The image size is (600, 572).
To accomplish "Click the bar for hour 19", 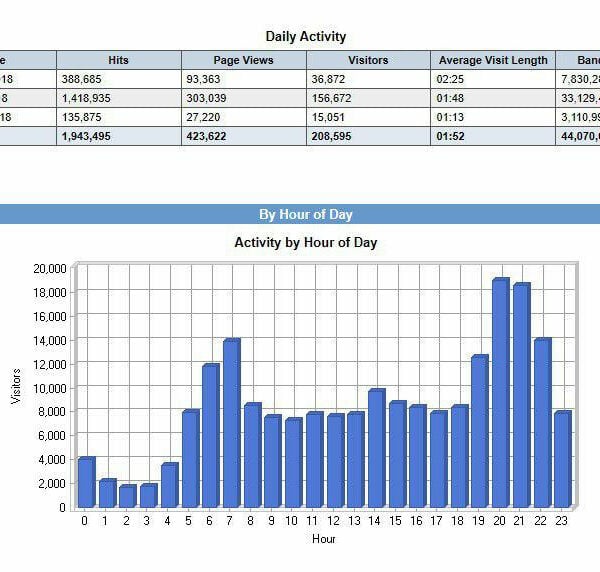I will point(480,431).
